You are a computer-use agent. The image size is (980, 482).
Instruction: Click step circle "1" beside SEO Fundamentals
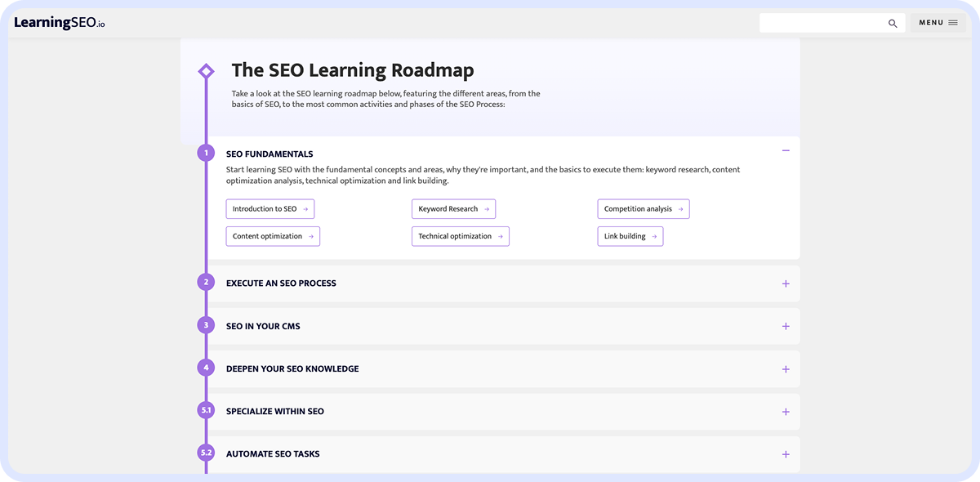pos(205,152)
